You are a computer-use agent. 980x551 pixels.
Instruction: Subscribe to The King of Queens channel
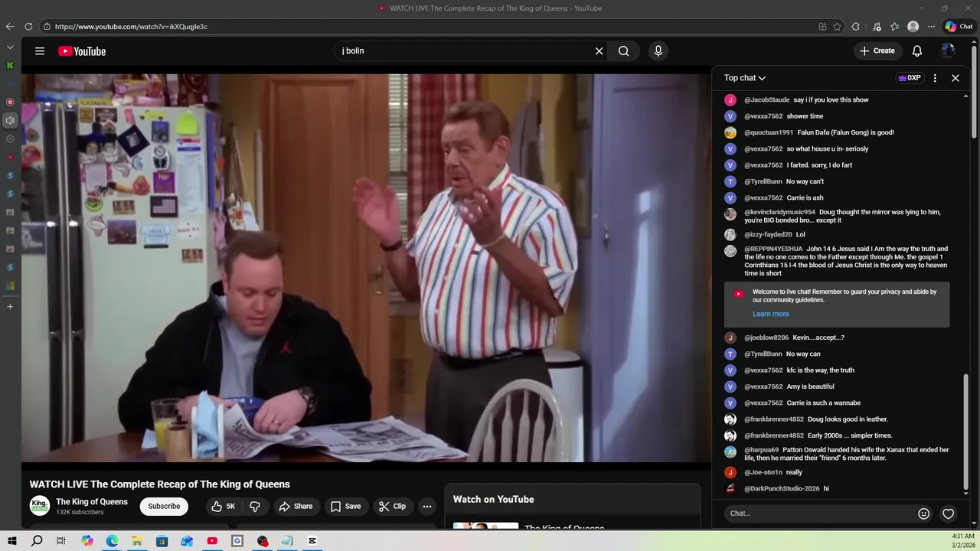[164, 506]
